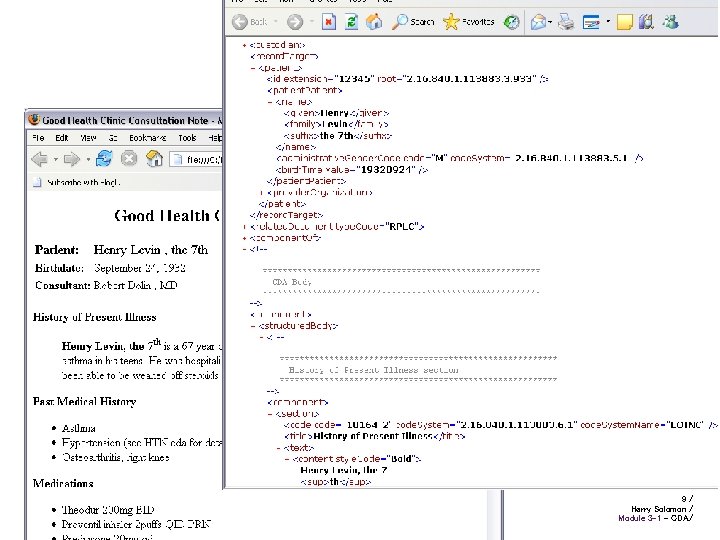Open the Search pane in Internet Explorer

(x=413, y=22)
